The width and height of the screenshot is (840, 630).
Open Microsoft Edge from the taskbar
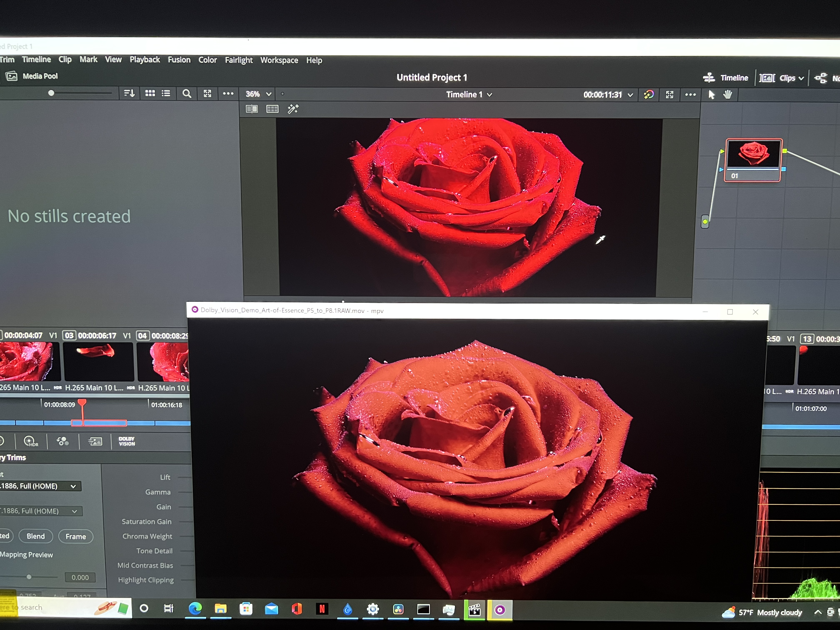tap(195, 609)
